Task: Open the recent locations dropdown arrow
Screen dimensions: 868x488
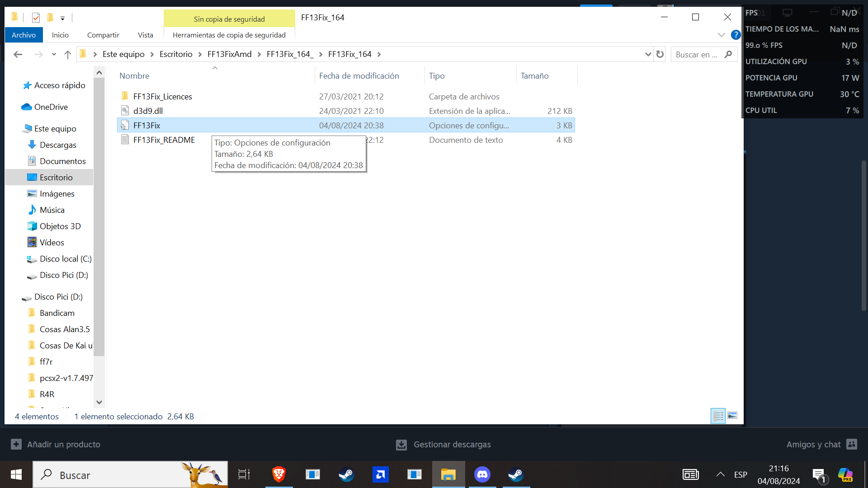Action: click(x=54, y=55)
